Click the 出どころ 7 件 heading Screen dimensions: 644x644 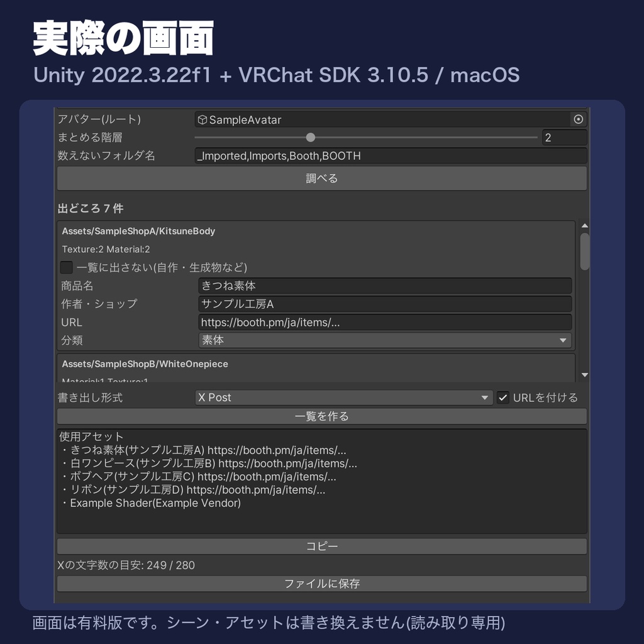pos(91,208)
